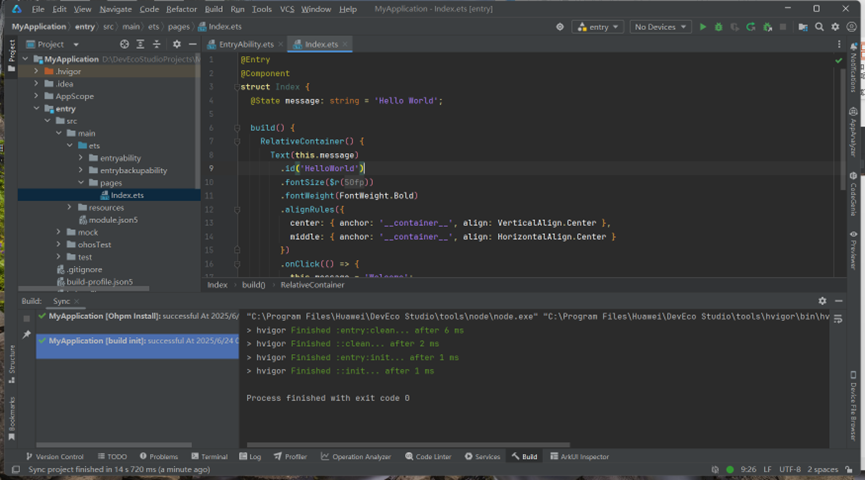Open the Code Linter tool window
This screenshot has width=865, height=480.
428,456
